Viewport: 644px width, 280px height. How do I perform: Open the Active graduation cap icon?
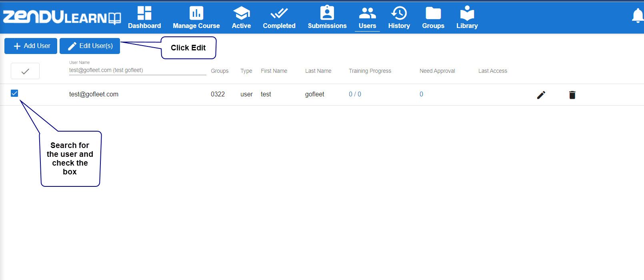point(241,13)
